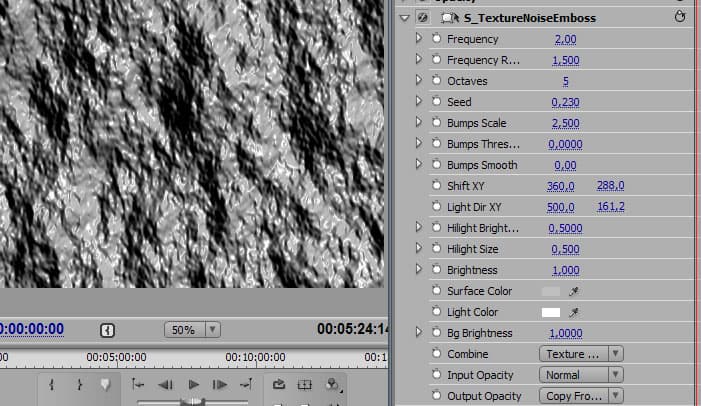Click the Set In Point bracket icon
Image resolution: width=701 pixels, height=406 pixels.
51,385
